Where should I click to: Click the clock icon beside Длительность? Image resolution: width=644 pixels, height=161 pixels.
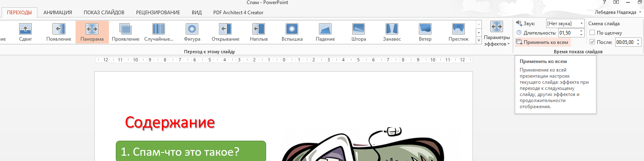coord(519,33)
